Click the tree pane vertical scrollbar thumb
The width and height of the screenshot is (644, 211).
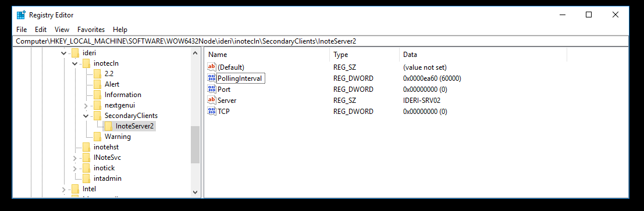click(195, 145)
